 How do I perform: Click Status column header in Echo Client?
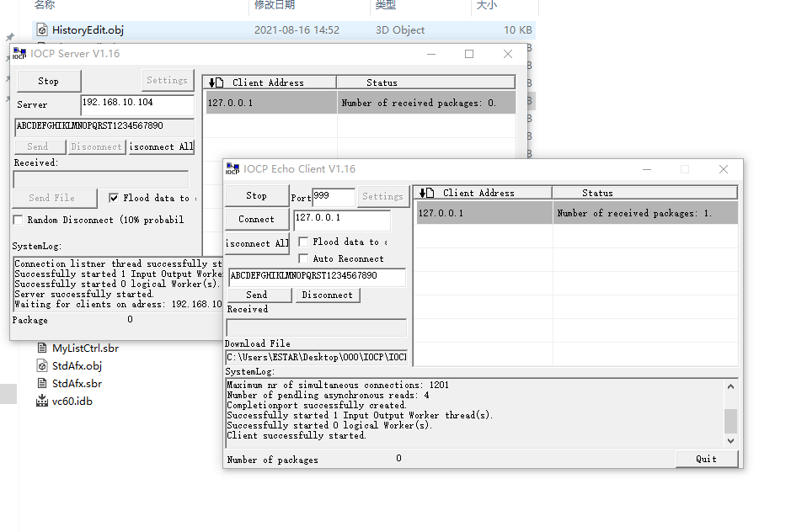tap(645, 193)
